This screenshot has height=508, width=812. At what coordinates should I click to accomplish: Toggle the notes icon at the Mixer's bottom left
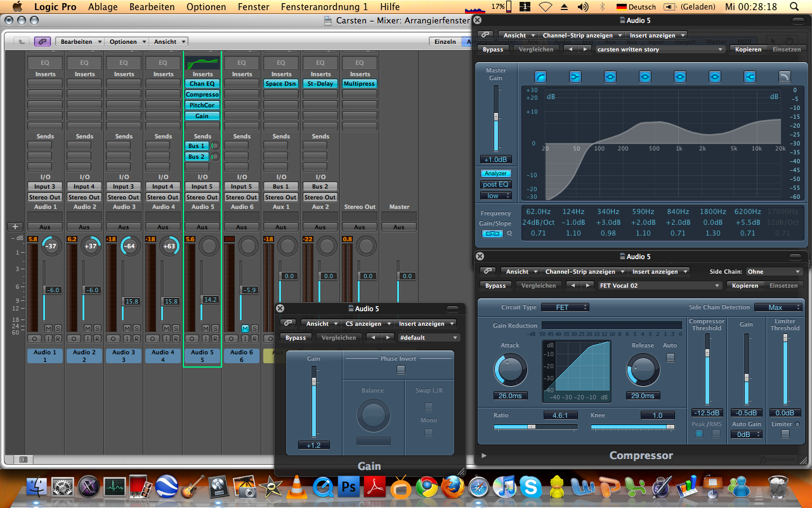click(24, 459)
